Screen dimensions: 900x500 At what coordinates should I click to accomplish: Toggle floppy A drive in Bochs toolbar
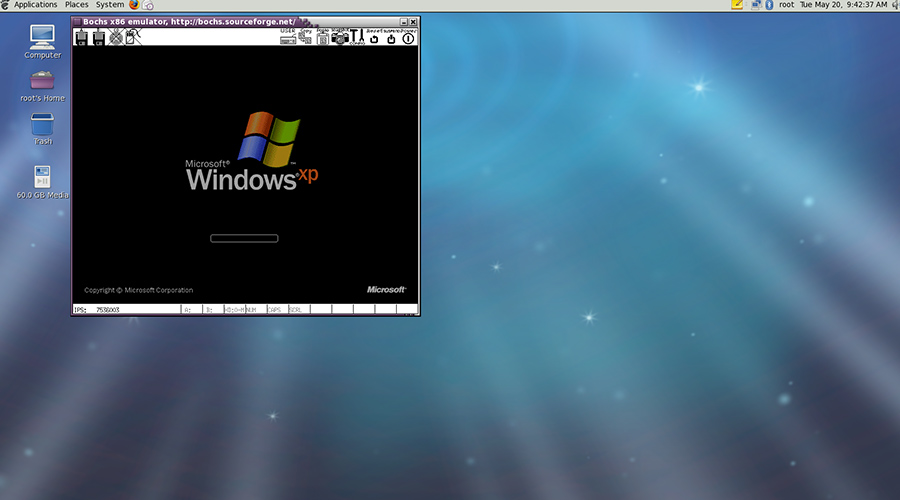pyautogui.click(x=82, y=38)
